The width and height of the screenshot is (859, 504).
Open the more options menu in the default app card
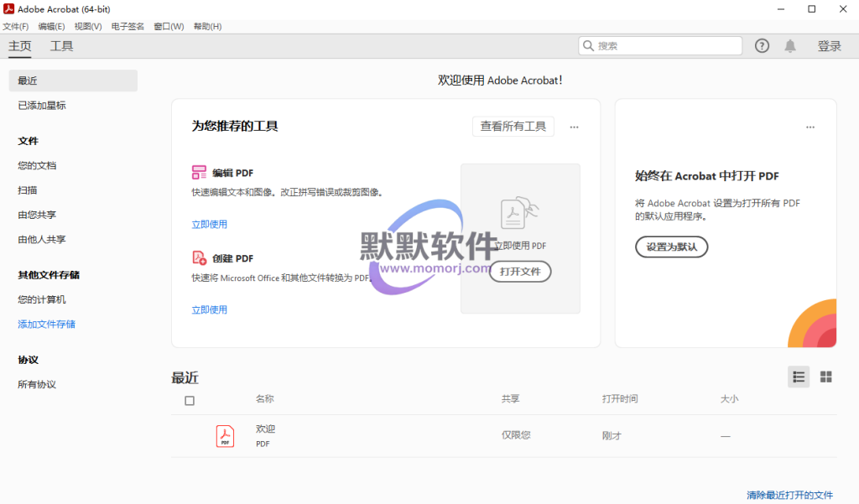(810, 127)
